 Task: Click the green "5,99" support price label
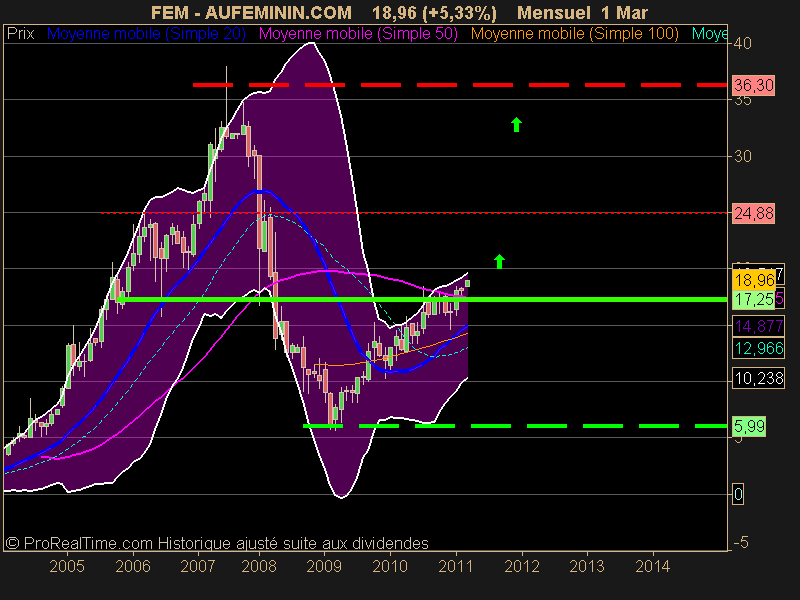pos(749,426)
